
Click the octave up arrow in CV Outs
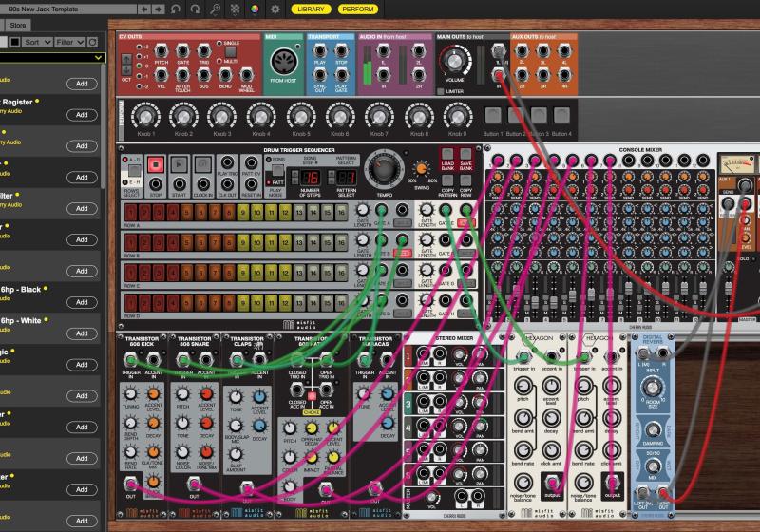tap(126, 60)
